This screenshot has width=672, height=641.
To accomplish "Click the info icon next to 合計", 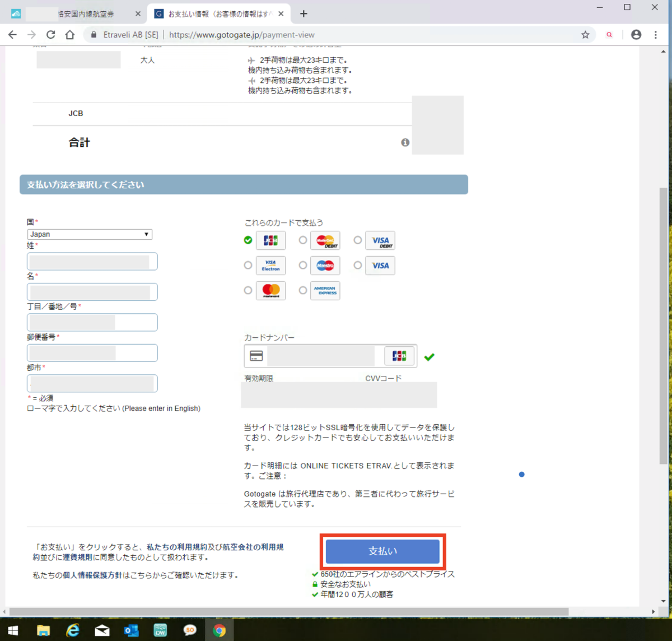I will tap(405, 143).
